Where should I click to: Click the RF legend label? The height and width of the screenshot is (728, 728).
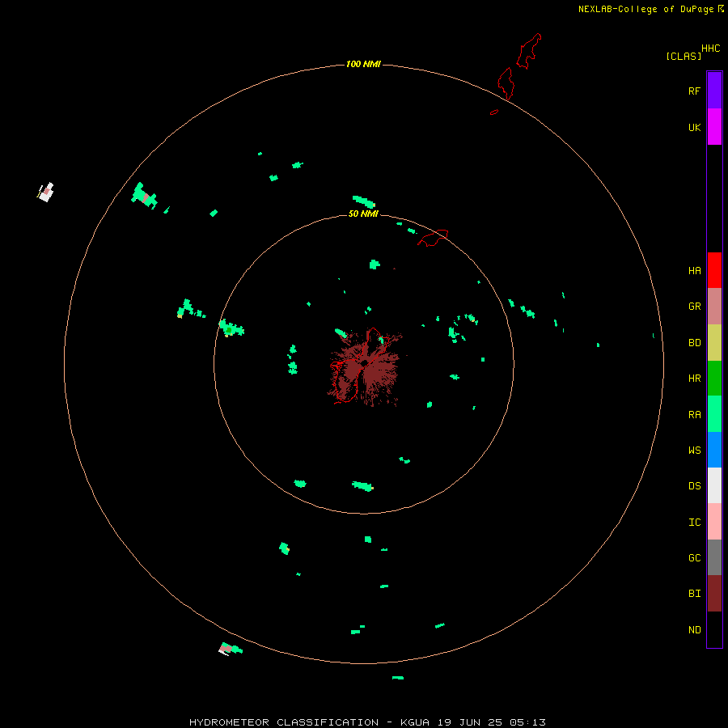(x=694, y=91)
